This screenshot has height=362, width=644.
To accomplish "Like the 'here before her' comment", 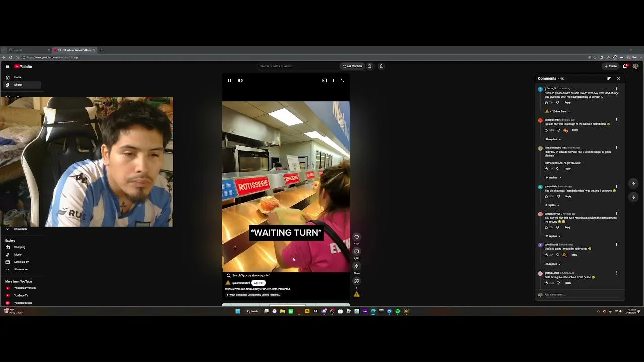I will [546, 197].
